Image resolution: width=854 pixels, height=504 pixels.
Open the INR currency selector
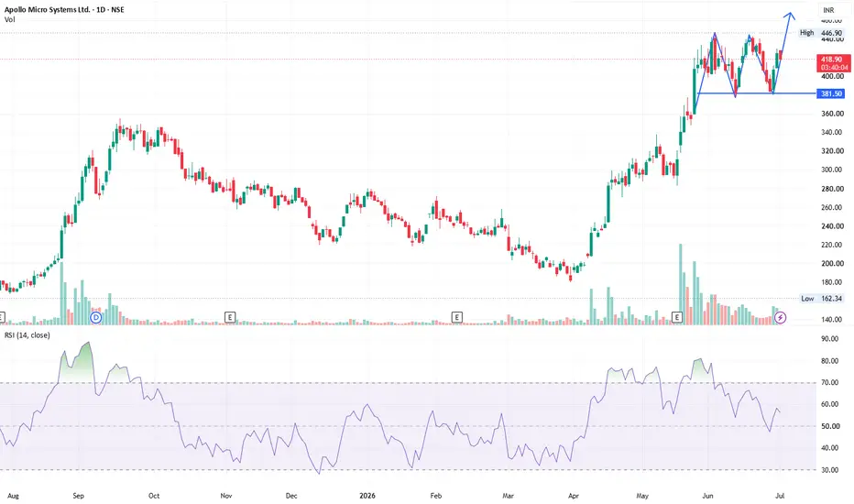(x=828, y=10)
